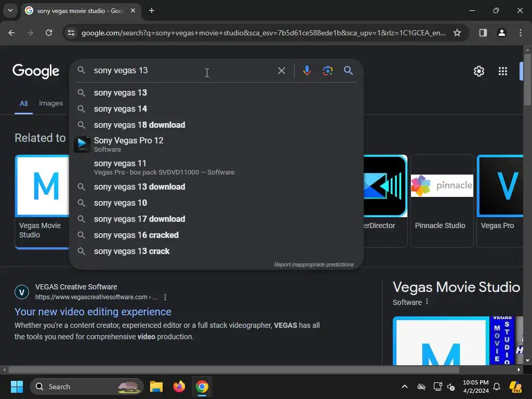Open the Vegas Movie Studio related card
The height and width of the screenshot is (399, 532).
click(x=42, y=202)
